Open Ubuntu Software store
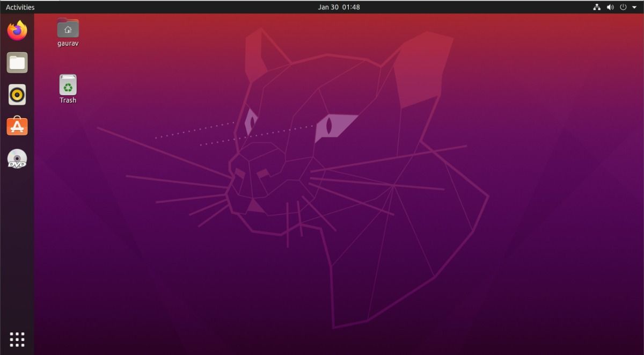Screen dimensions: 644x355 click(17, 126)
